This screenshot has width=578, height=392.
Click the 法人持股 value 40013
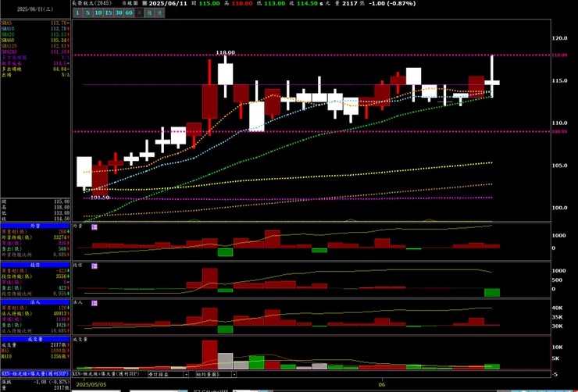tap(59, 314)
